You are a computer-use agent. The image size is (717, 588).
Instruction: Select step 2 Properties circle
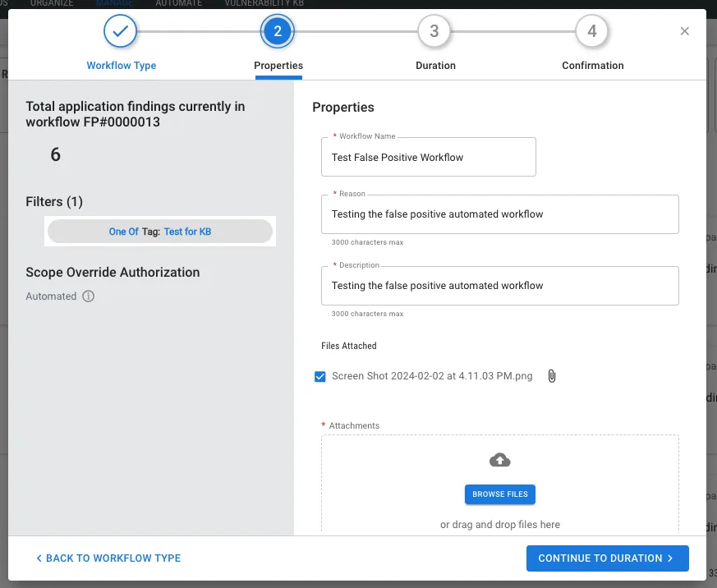coord(277,31)
